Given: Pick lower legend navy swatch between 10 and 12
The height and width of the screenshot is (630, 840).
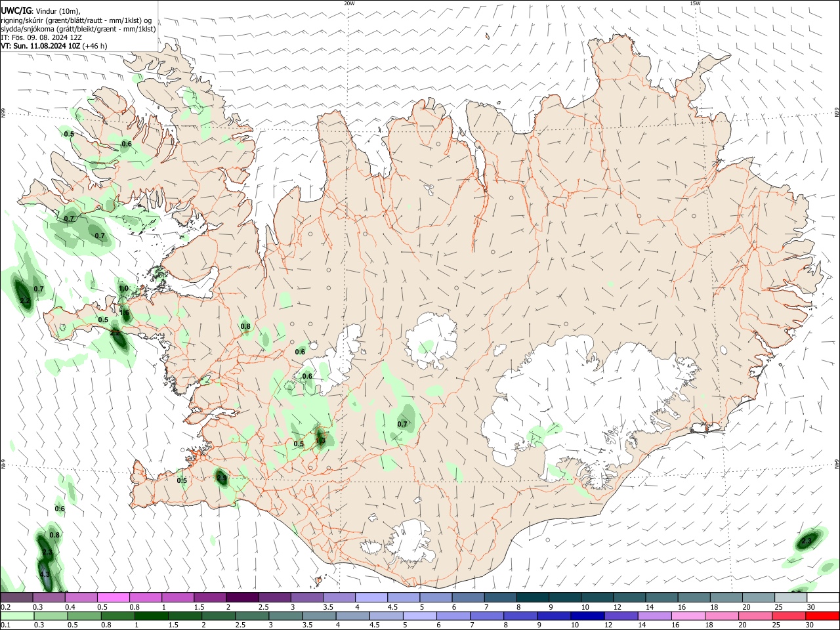Looking at the screenshot, I should (x=588, y=616).
